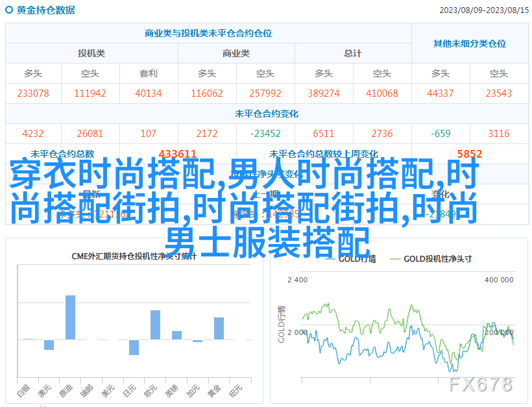Click the 未平仓合约变化 section header
This screenshot has height=407, width=532.
267,114
